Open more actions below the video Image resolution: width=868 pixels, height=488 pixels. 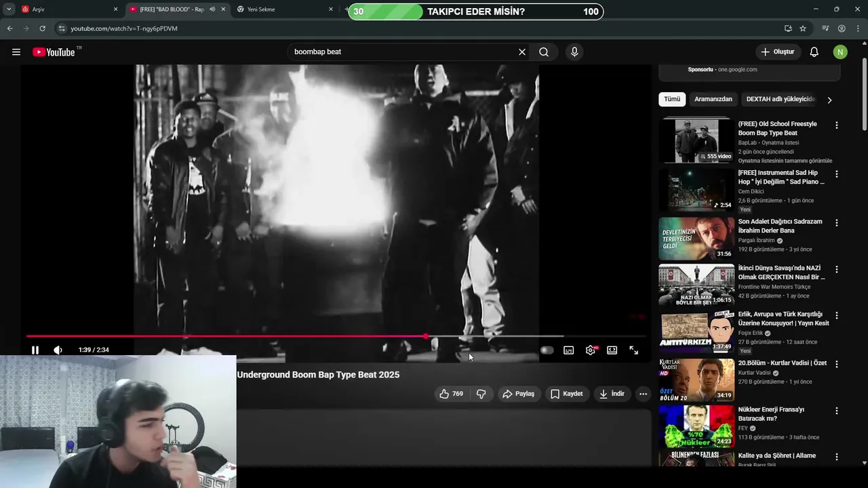tap(643, 394)
